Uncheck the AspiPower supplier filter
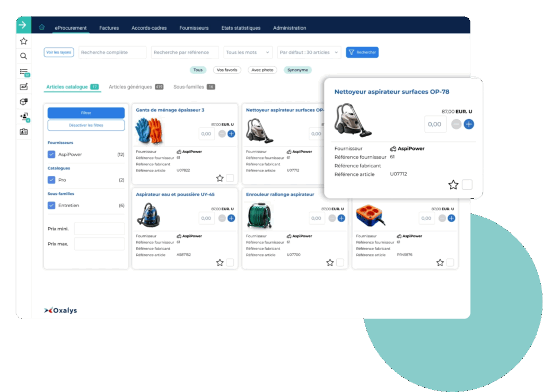Image resolution: width=543 pixels, height=392 pixels. click(51, 154)
